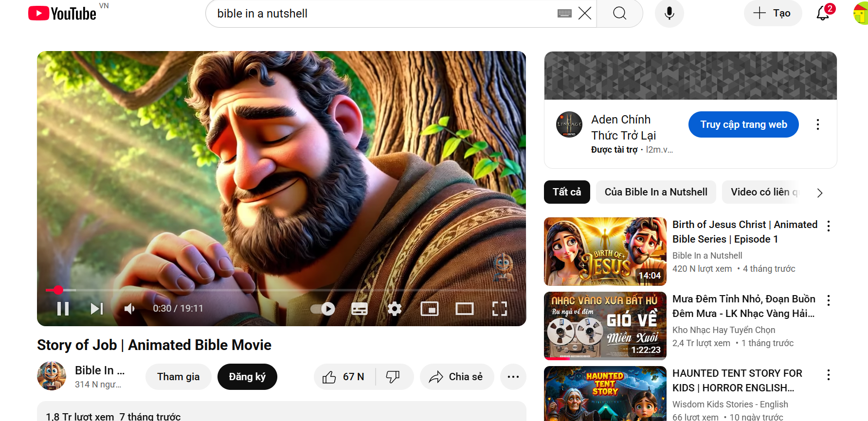The image size is (868, 421).
Task: Open options for Birth of Jesus Christ video
Action: (829, 226)
